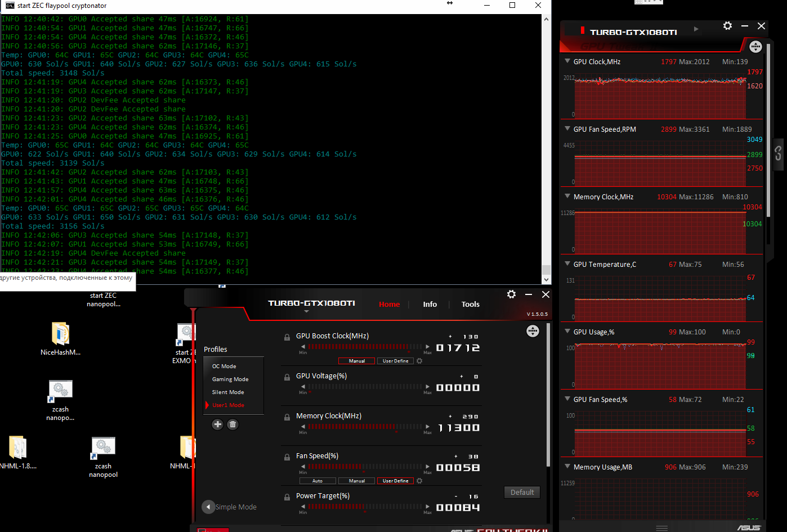Open GPU Boost Clock gear settings

pos(419,361)
